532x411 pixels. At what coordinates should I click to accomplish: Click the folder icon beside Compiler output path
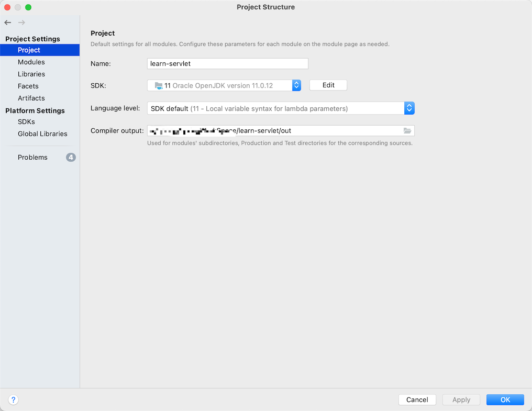pyautogui.click(x=407, y=130)
